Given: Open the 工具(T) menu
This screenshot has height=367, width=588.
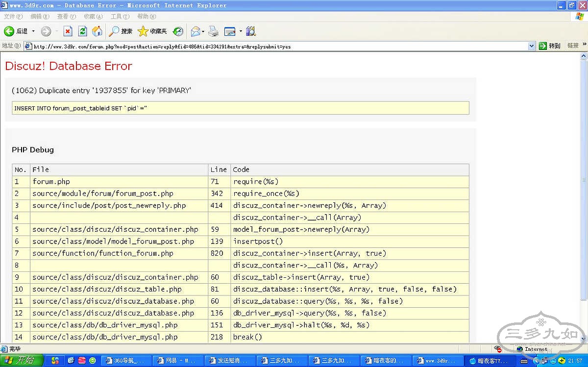Looking at the screenshot, I should click(120, 17).
